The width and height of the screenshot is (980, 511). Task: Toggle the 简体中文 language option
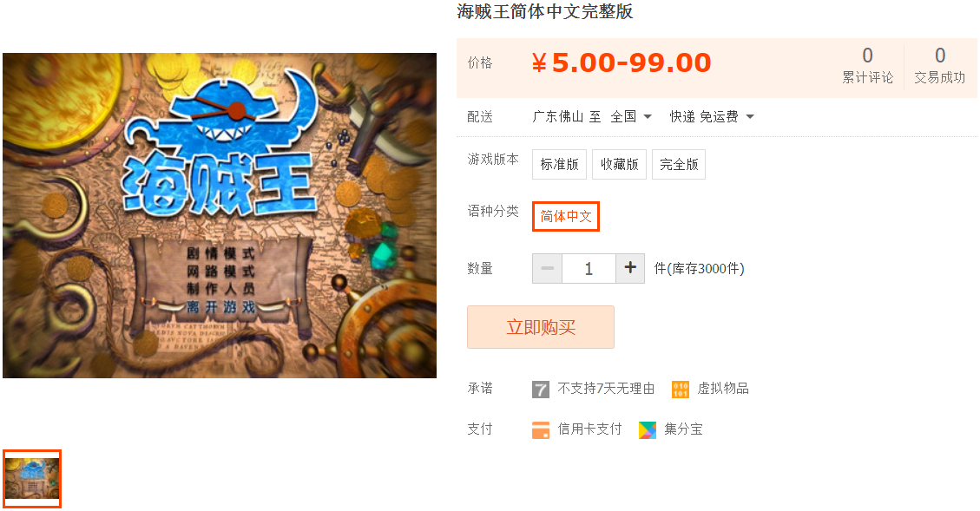[x=566, y=216]
